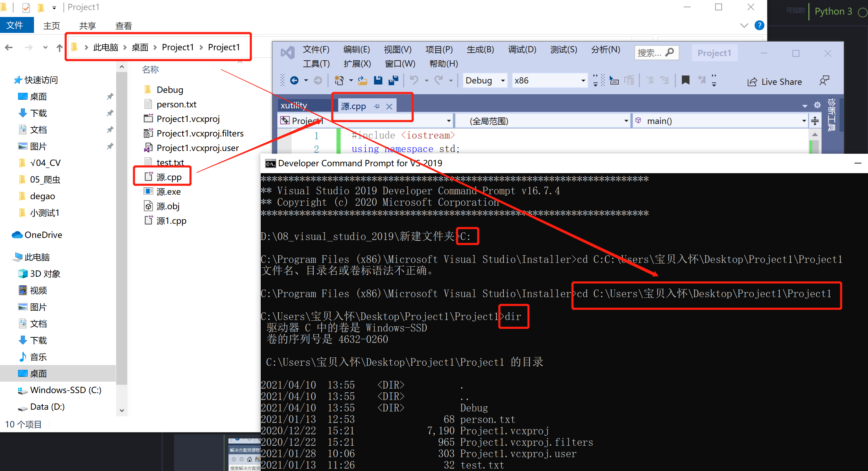Open the 工具(T) tools menu

(316, 64)
